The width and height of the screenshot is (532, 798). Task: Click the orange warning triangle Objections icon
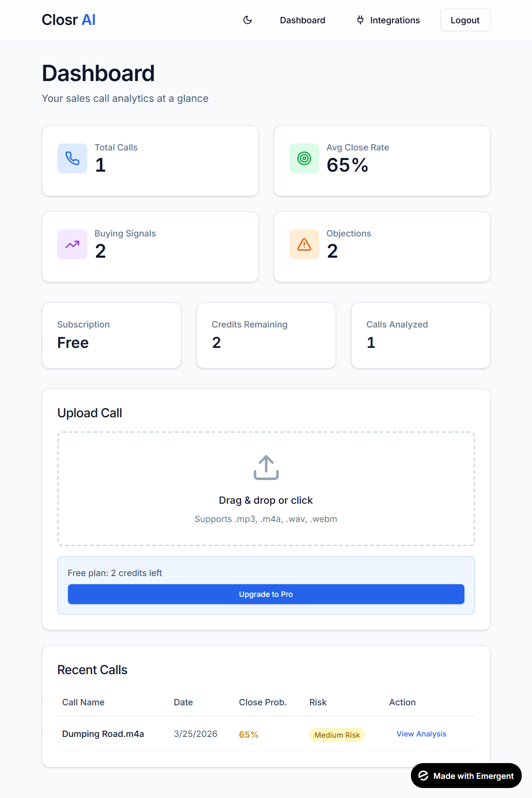coord(304,244)
